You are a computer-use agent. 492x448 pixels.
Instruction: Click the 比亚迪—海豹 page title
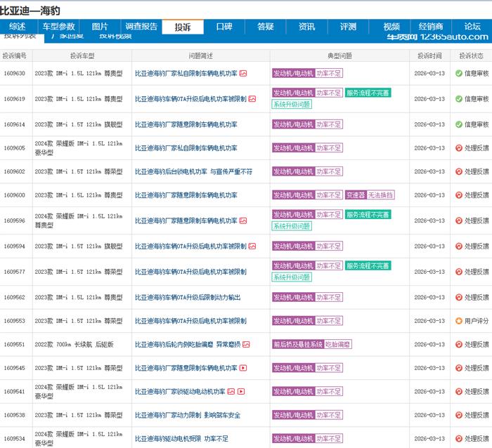pyautogui.click(x=29, y=9)
